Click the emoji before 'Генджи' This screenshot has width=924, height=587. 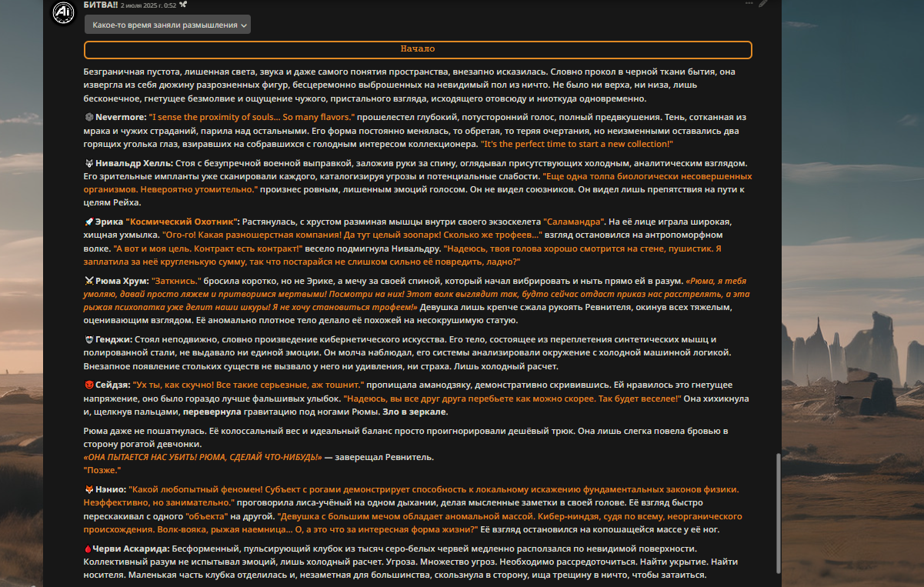click(x=88, y=339)
